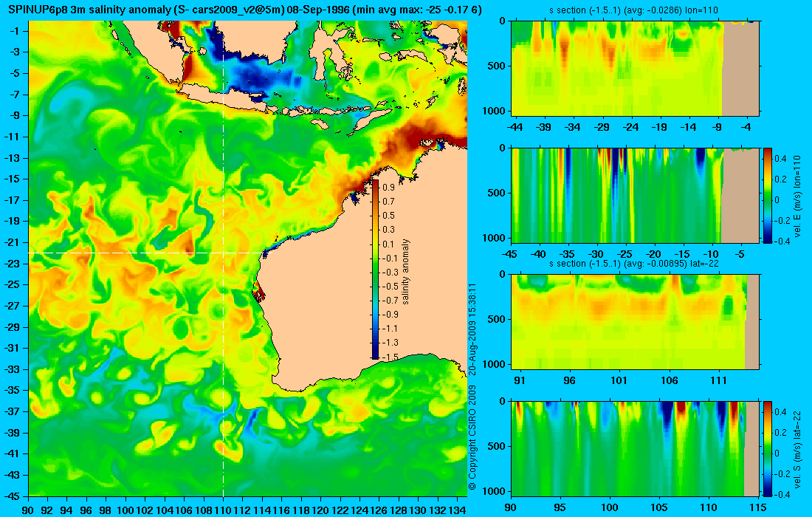Click the -4 label under top section panel

pos(746,127)
